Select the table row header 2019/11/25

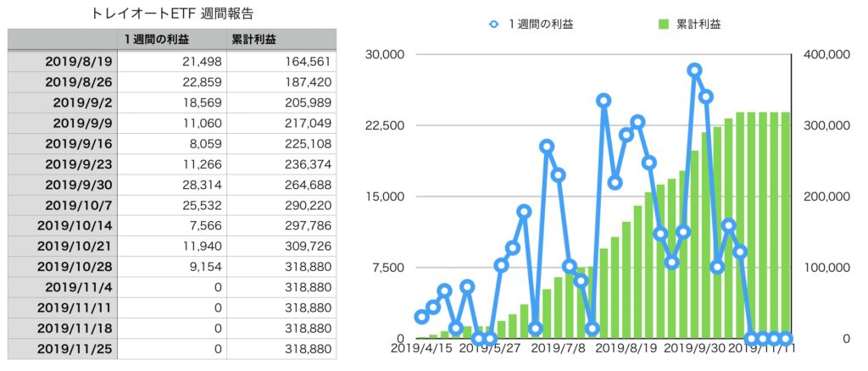pyautogui.click(x=63, y=349)
